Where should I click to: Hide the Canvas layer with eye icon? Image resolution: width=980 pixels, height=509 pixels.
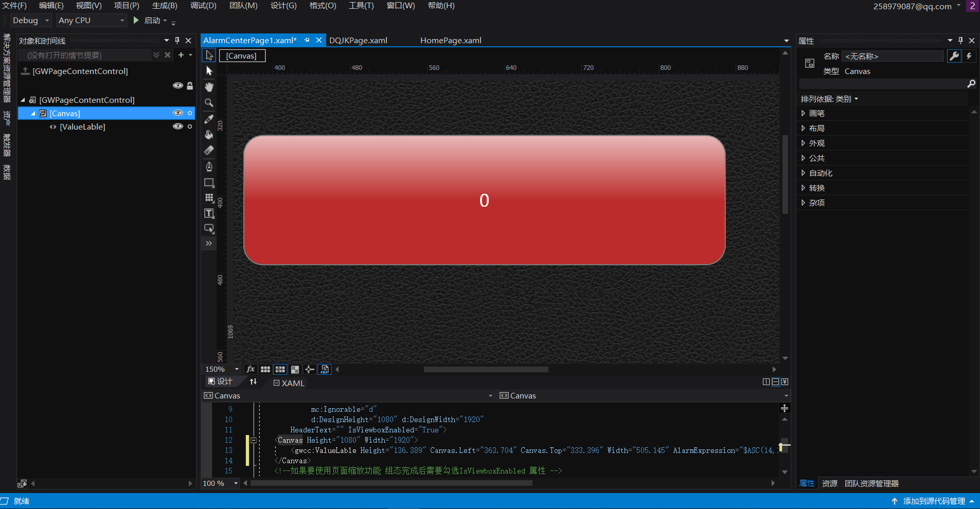point(177,113)
